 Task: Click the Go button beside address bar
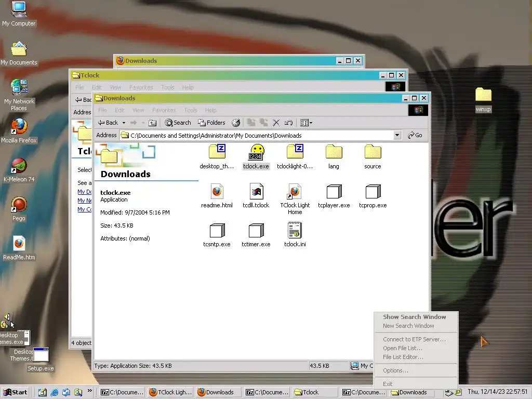[415, 136]
